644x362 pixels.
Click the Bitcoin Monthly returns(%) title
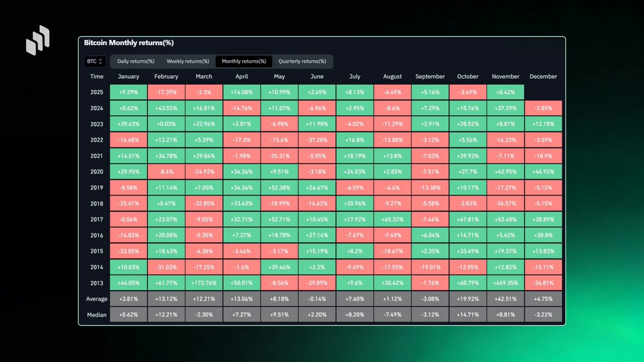click(129, 42)
